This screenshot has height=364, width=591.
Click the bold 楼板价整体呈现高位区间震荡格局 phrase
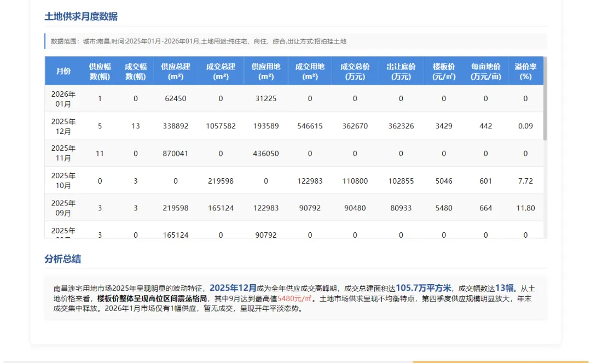pos(152,298)
